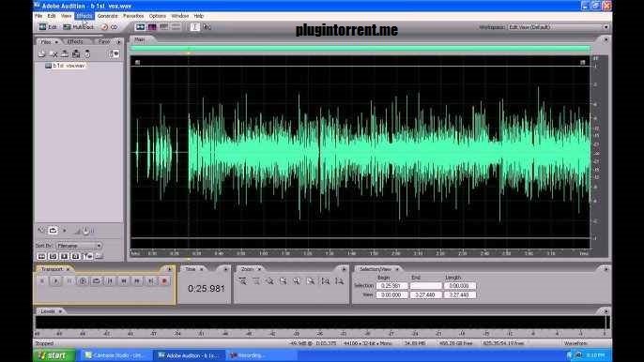Click Import File icon in Files panel
Viewport: 644px width, 362px height.
41,53
